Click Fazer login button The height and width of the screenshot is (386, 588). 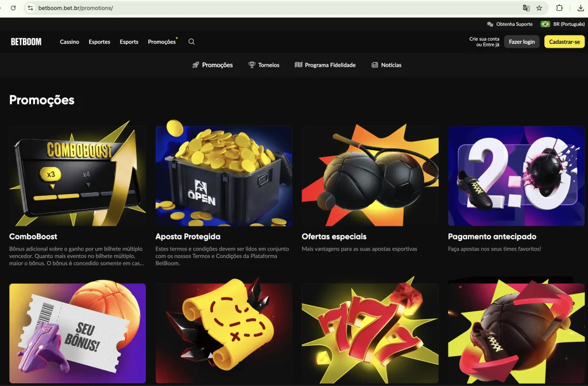click(521, 41)
